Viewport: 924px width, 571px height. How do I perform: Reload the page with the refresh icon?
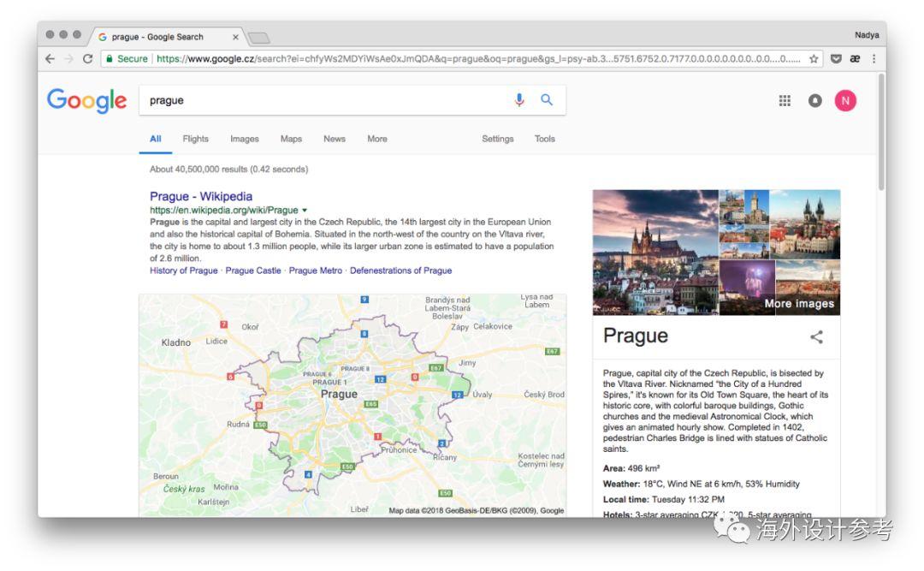point(88,59)
